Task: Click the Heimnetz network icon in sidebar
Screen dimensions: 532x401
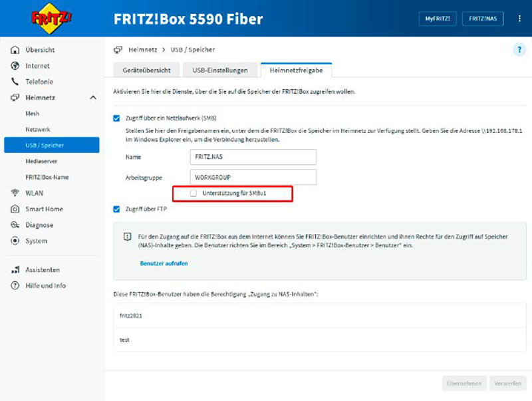Action: pyautogui.click(x=15, y=98)
